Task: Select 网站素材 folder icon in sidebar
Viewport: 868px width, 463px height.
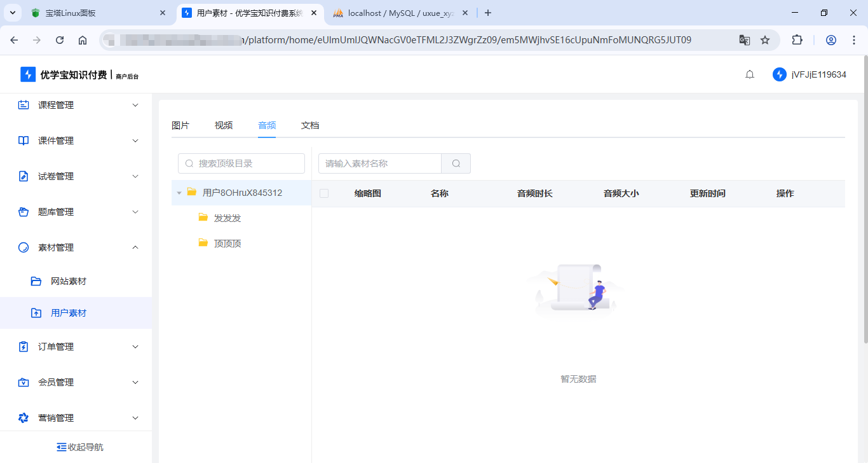Action: click(x=36, y=280)
